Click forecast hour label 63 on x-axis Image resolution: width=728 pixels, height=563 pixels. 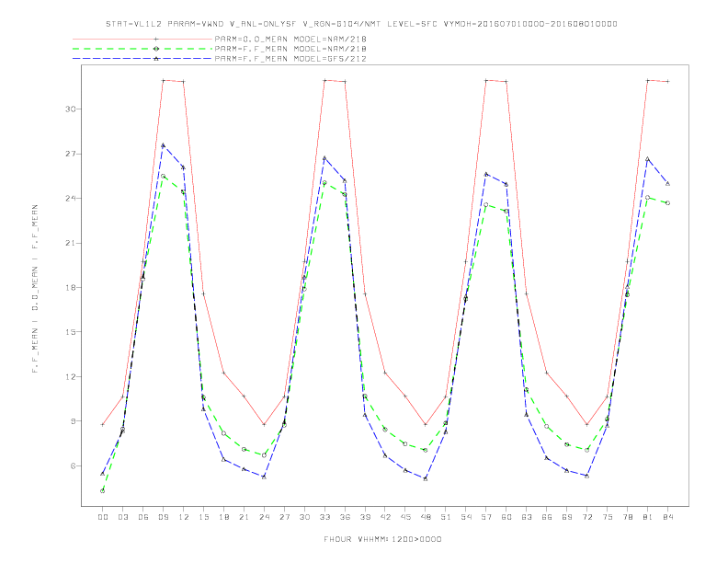tap(527, 517)
